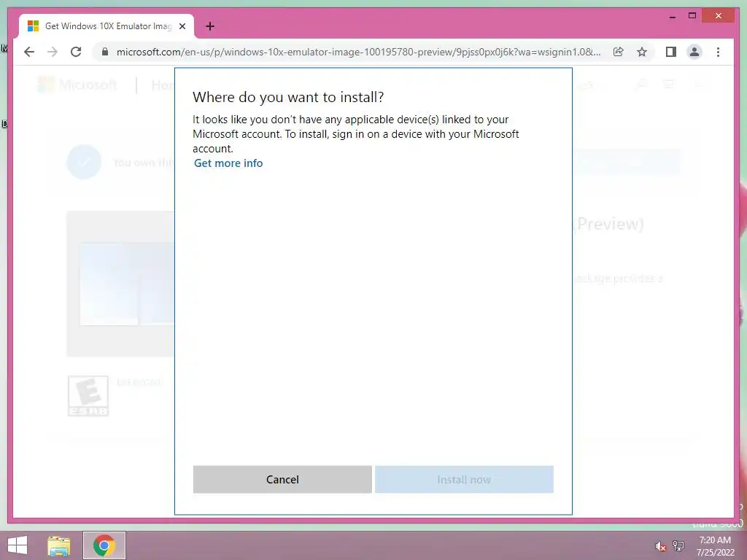Follow the Get more info link
The height and width of the screenshot is (560, 747).
coord(228,163)
